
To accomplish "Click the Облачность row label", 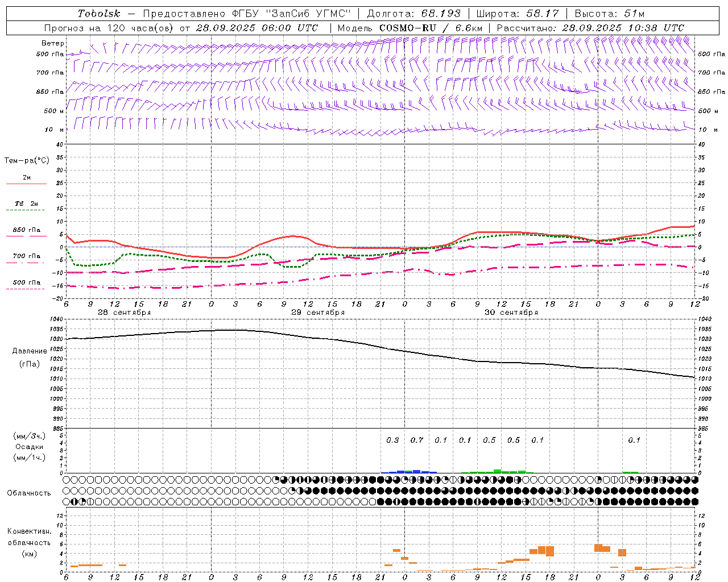I will [x=29, y=493].
